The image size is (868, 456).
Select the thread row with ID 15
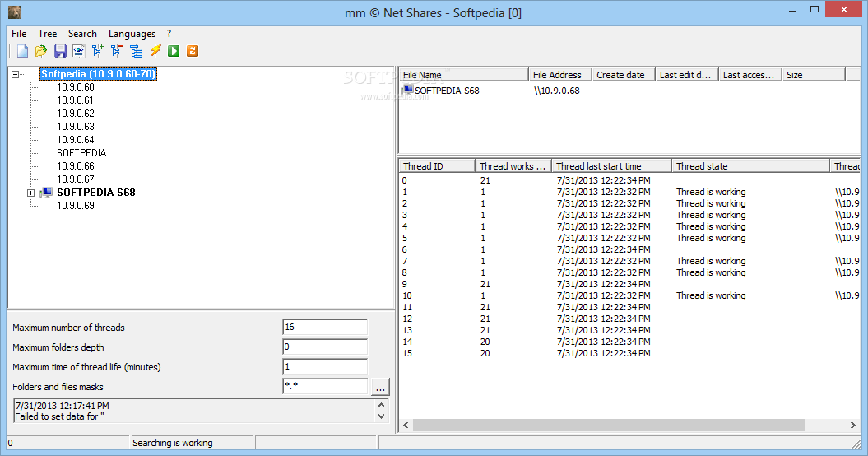tap(629, 353)
